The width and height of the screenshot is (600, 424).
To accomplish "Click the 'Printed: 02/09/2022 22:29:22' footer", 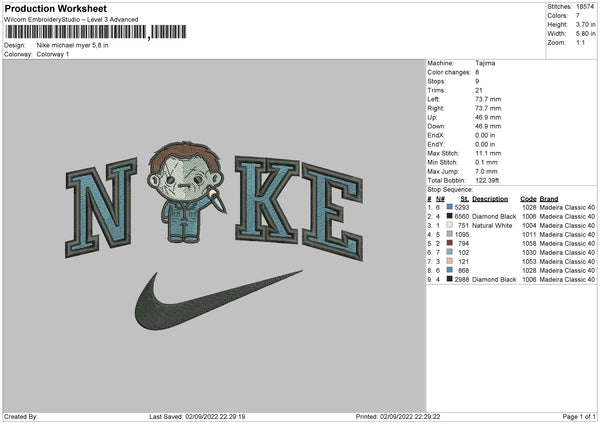I will pyautogui.click(x=398, y=416).
